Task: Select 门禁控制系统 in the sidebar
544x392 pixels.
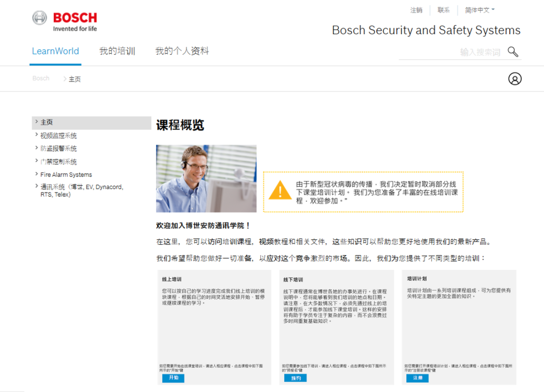Action: point(58,162)
